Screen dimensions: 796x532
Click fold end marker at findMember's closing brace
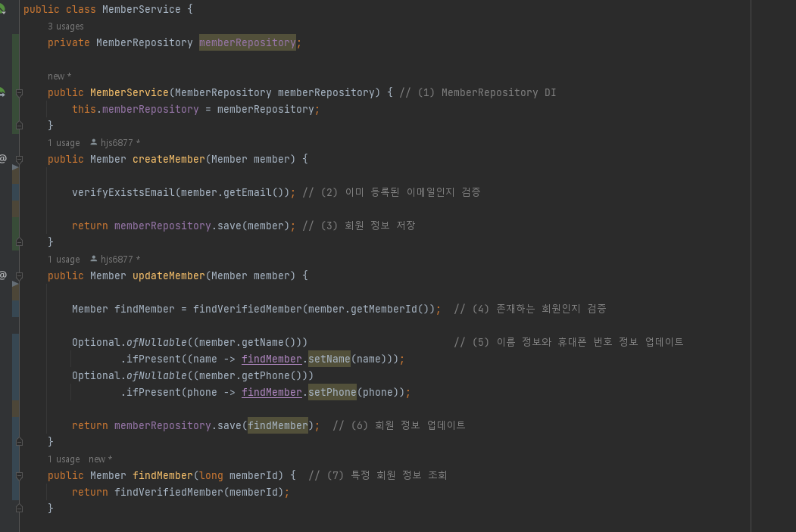click(x=19, y=509)
